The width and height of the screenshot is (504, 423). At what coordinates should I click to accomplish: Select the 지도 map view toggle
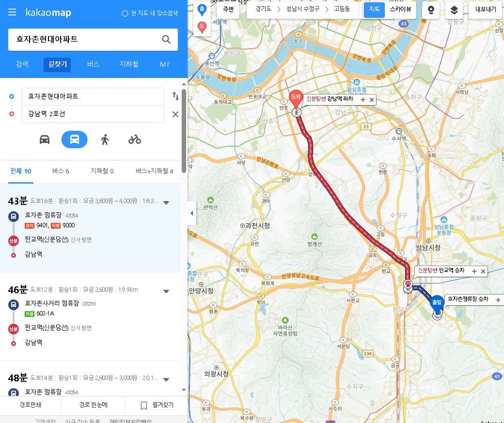coord(374,9)
